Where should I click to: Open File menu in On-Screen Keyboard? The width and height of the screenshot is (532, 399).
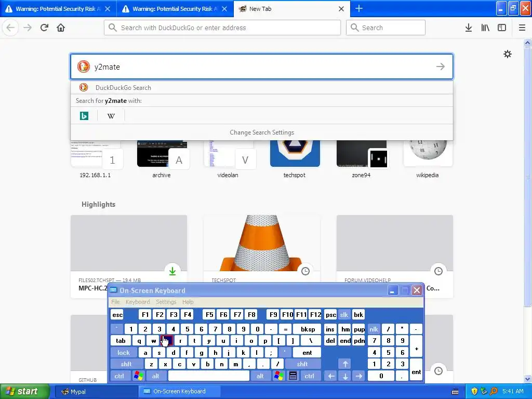pyautogui.click(x=115, y=302)
